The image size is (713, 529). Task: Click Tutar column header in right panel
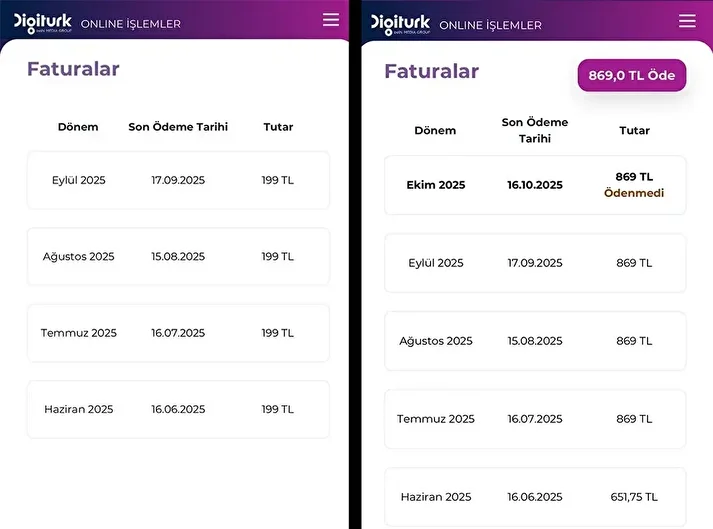pyautogui.click(x=634, y=130)
